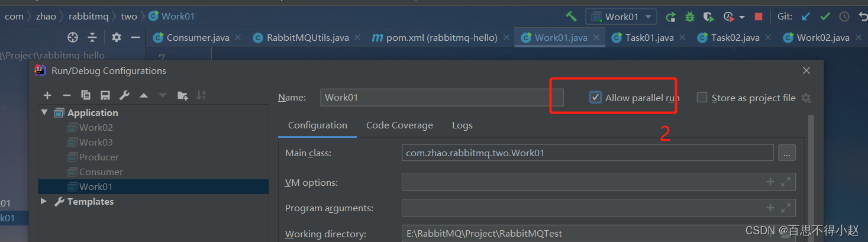Click the red Stop button
Image resolution: width=868 pixels, height=242 pixels.
click(x=759, y=17)
